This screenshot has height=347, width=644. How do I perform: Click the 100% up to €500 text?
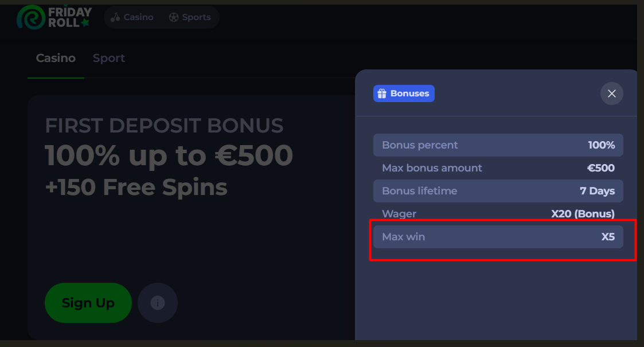(169, 155)
